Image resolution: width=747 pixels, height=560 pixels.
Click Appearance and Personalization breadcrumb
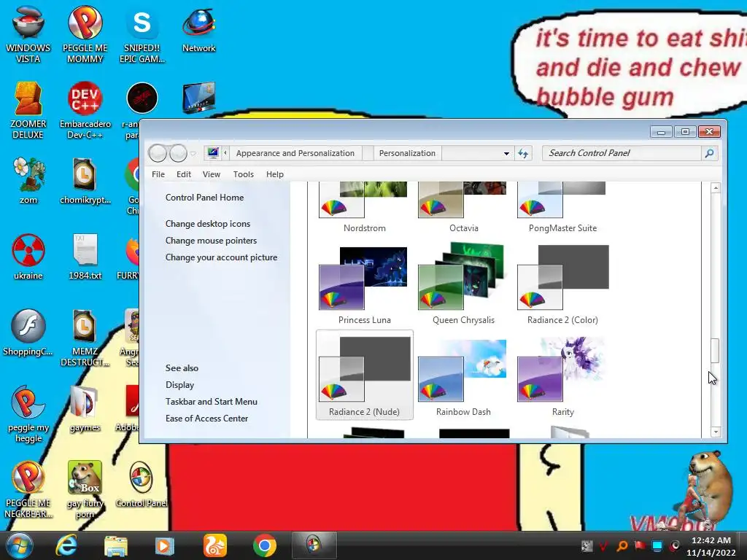tap(295, 153)
